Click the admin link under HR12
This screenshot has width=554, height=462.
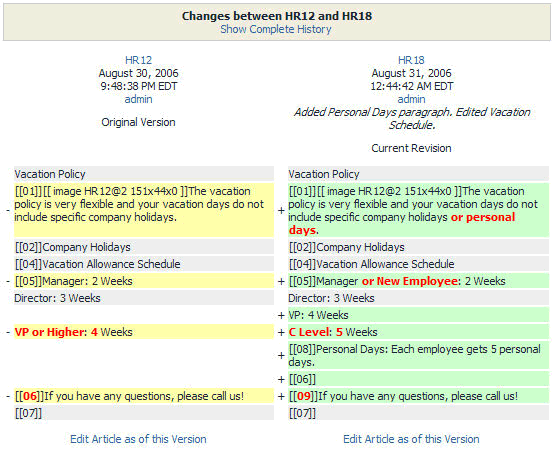(x=138, y=99)
